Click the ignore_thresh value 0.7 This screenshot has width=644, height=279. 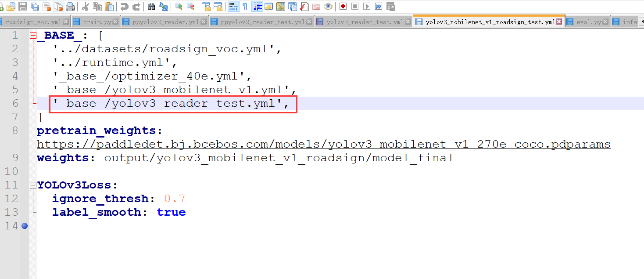[x=175, y=199]
